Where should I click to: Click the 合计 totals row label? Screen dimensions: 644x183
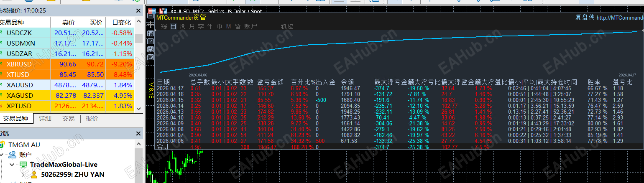163,147
